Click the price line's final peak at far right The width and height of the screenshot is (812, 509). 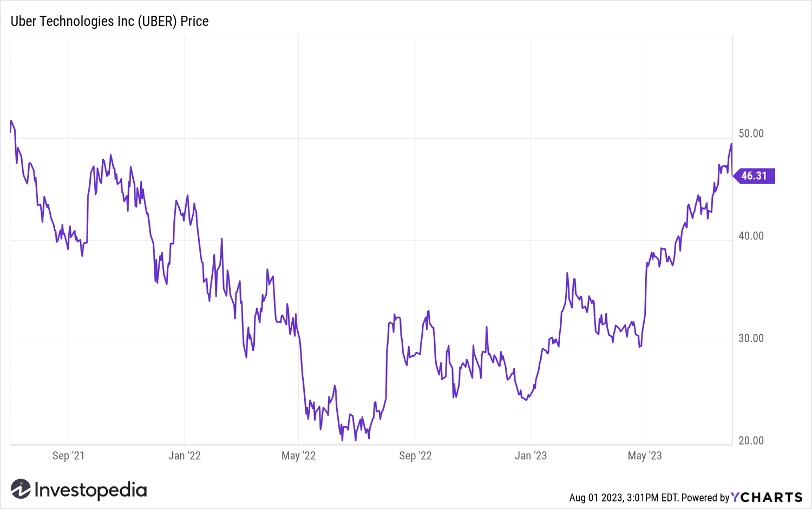coord(731,144)
